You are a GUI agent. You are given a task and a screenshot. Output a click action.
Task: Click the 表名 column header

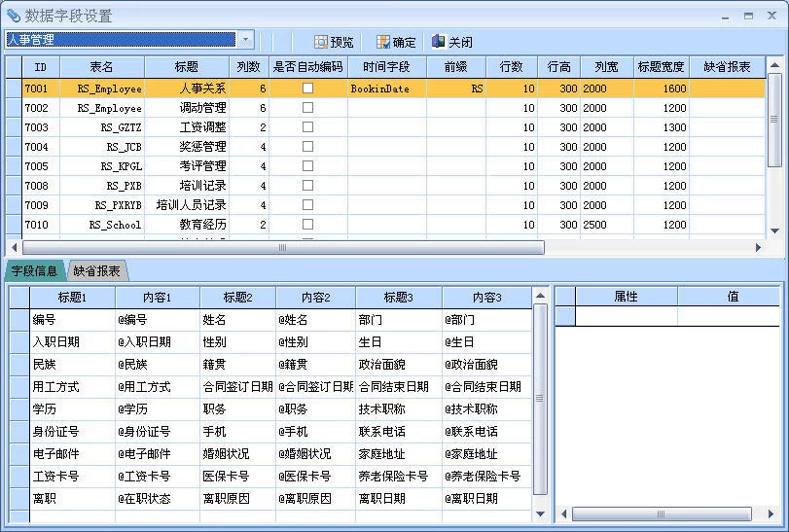click(x=101, y=67)
